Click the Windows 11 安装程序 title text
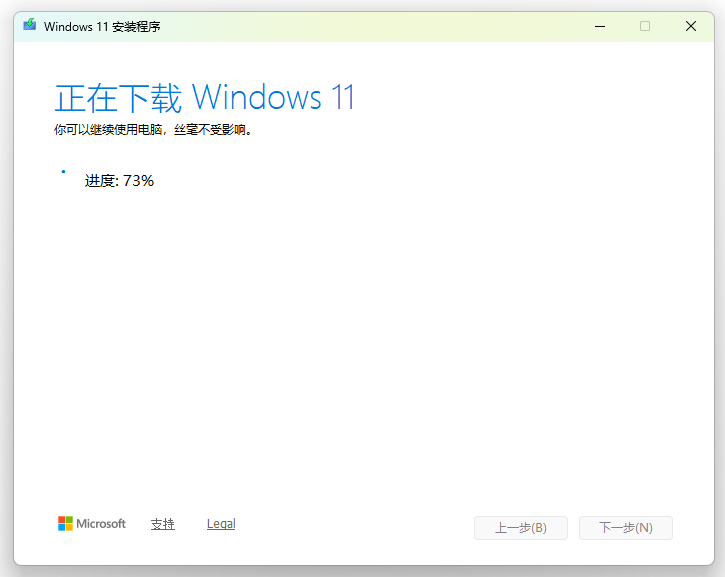 pos(102,27)
